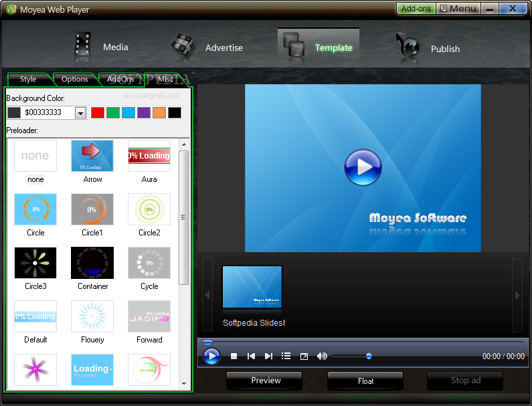Select the pink swirl preloader thumbnail
532x406 pixels.
coord(149,370)
